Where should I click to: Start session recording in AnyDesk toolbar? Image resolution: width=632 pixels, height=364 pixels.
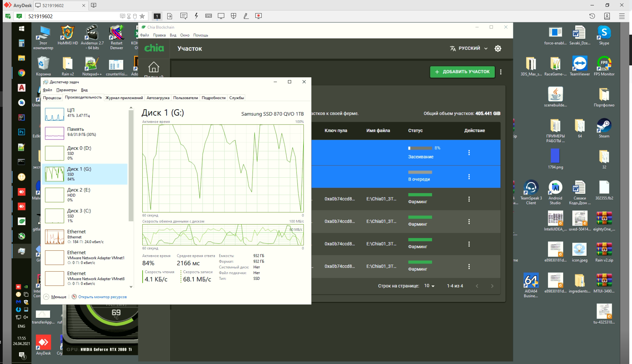(259, 16)
